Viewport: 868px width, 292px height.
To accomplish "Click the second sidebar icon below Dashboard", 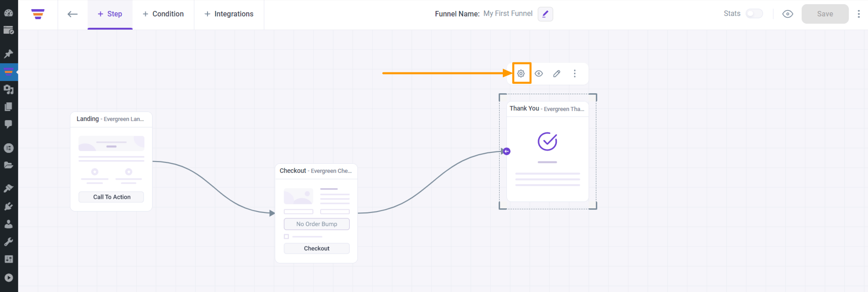I will tap(9, 30).
